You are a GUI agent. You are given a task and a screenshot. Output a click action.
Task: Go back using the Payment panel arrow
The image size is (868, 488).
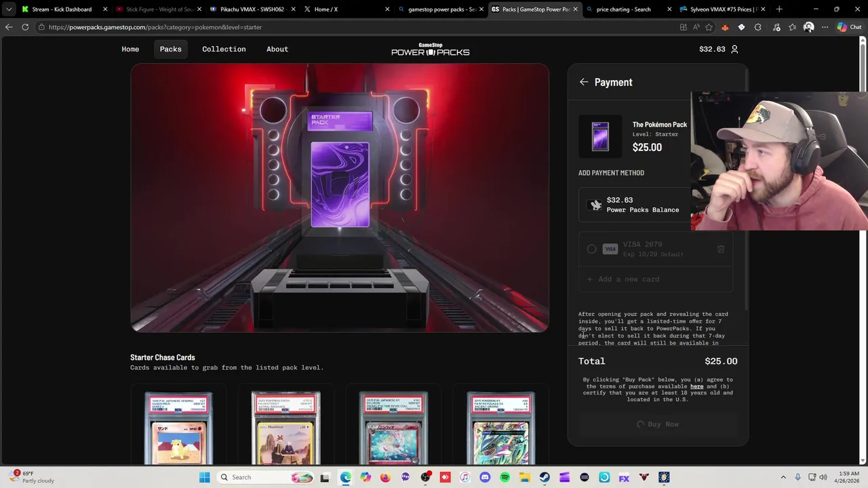click(x=584, y=82)
